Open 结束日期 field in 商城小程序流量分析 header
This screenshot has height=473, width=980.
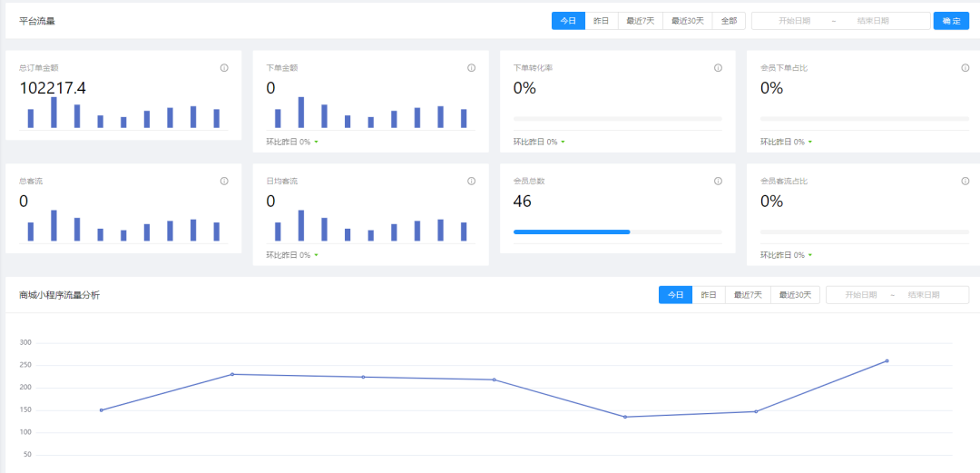pos(924,295)
